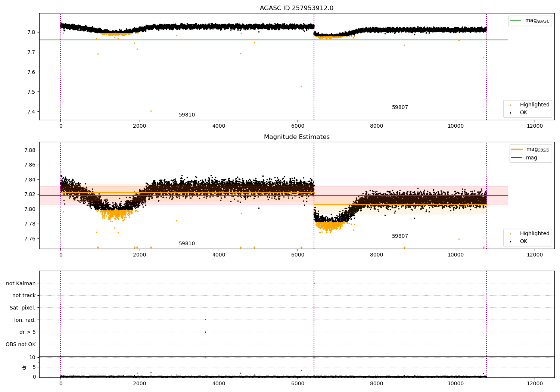Click the 7.82 y-axis tick label
Image resolution: width=560 pixels, height=392 pixels.
[x=30, y=195]
